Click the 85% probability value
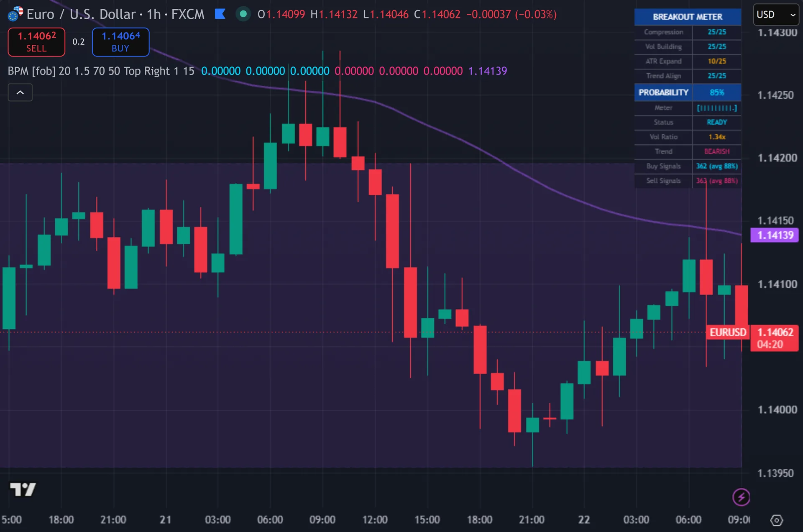Viewport: 803px width, 532px height. (717, 92)
